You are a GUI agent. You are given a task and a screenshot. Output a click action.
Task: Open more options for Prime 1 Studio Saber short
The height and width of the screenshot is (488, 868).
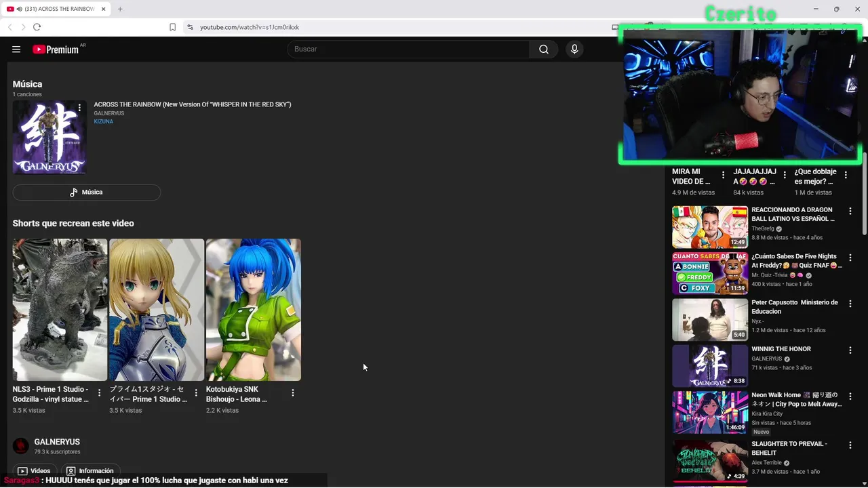coord(196,393)
